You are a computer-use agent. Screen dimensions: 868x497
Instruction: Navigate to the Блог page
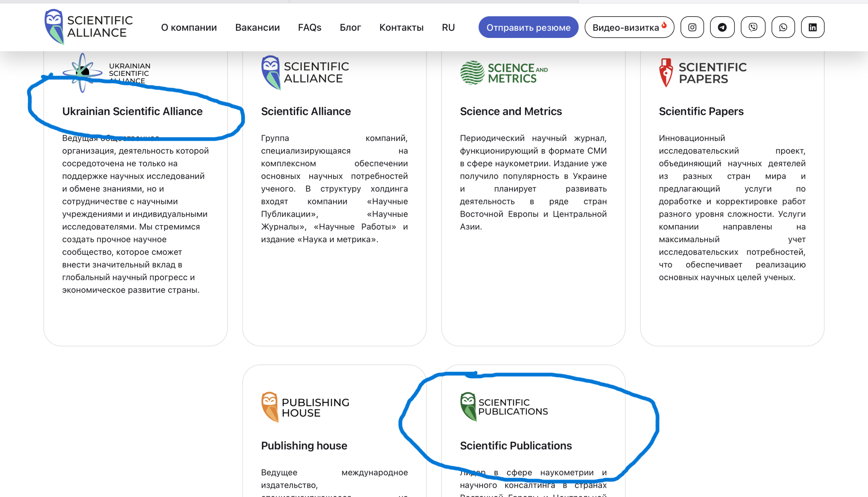(350, 27)
